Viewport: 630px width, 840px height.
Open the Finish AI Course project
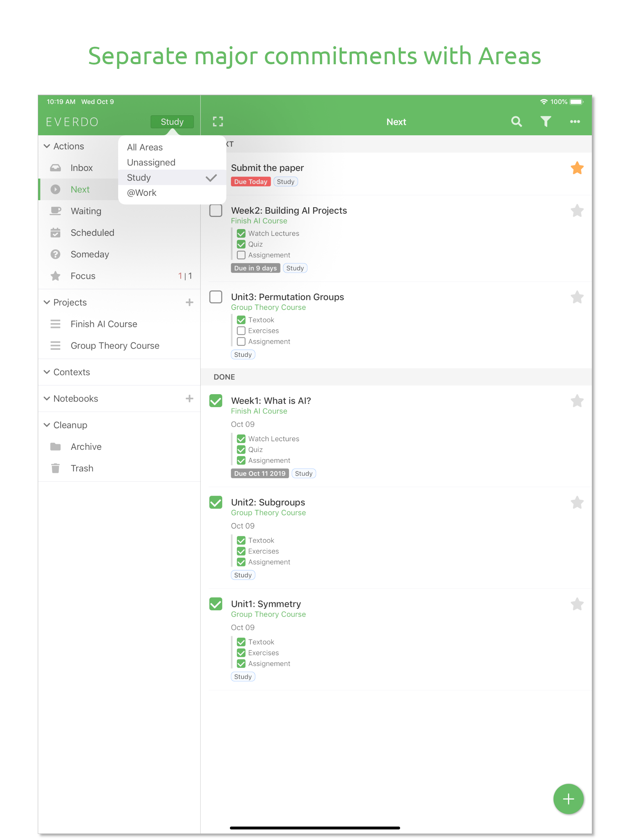(x=119, y=324)
